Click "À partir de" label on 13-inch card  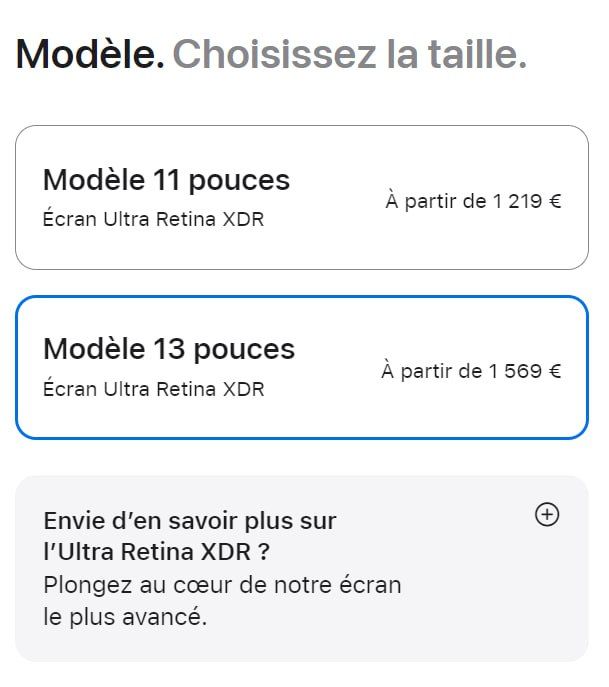click(431, 371)
